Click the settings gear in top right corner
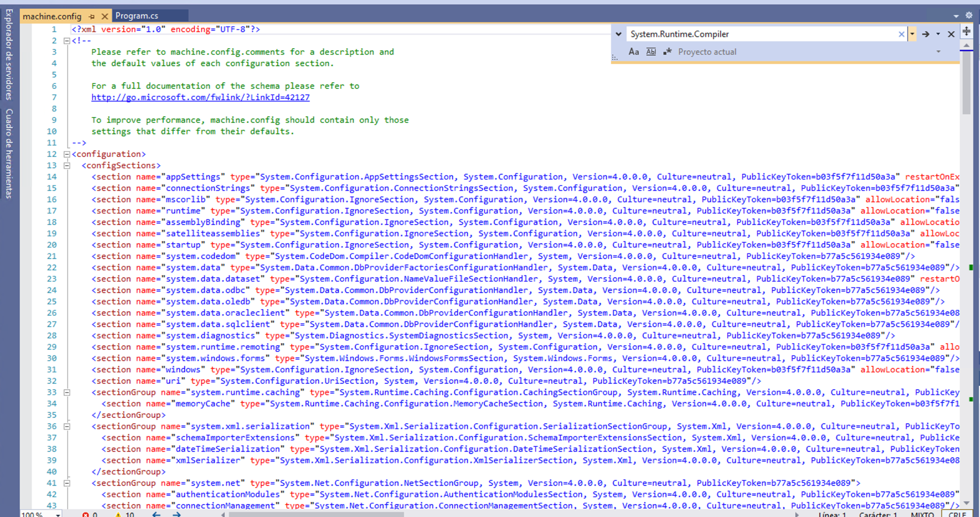Image resolution: width=980 pixels, height=517 pixels. 969,15
